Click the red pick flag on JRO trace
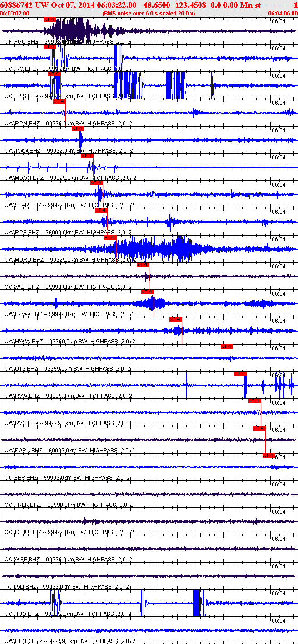 pos(50,47)
